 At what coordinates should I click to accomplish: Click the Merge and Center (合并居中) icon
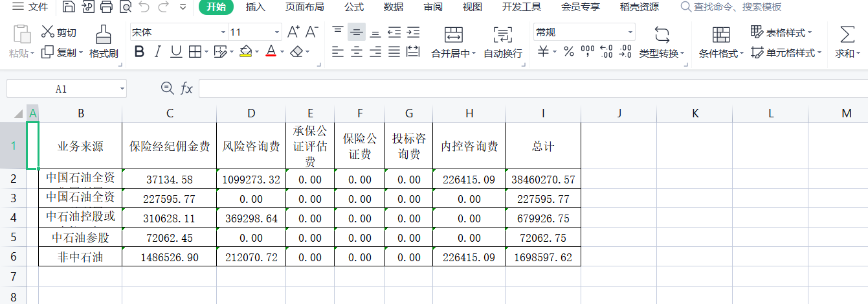pyautogui.click(x=454, y=35)
